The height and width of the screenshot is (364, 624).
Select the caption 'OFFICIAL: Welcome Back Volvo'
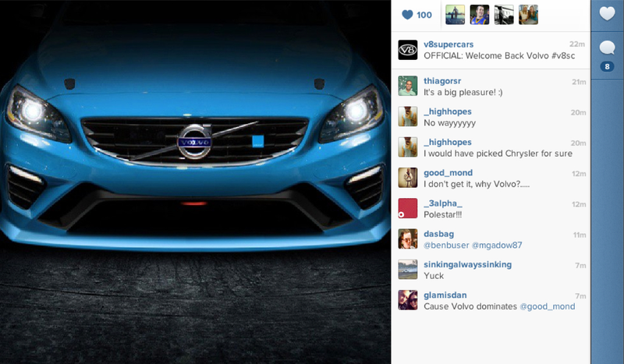(x=486, y=55)
